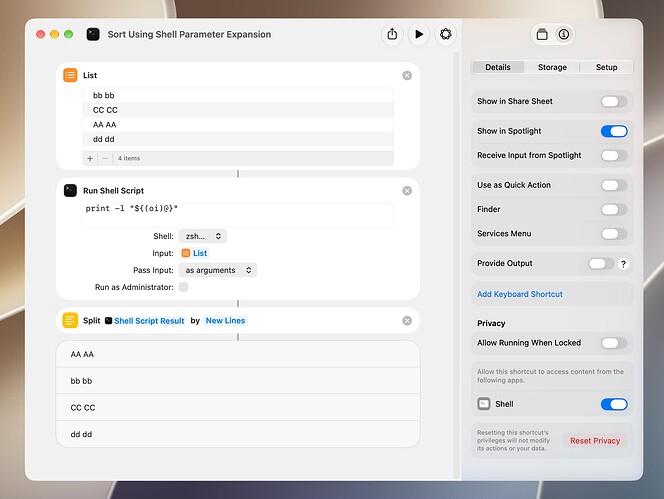Screen dimensions: 664x499
Task: Open the shortcut settings gear icon
Action: pyautogui.click(x=445, y=34)
